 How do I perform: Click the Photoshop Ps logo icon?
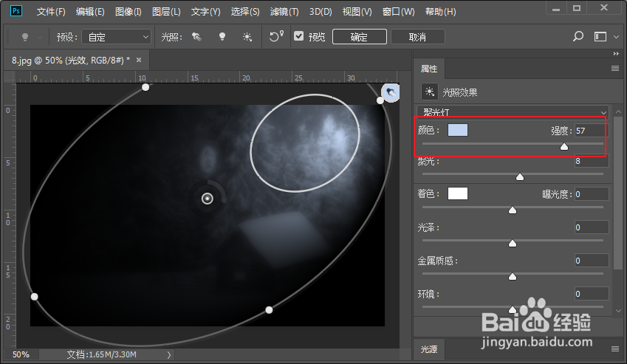pyautogui.click(x=16, y=11)
